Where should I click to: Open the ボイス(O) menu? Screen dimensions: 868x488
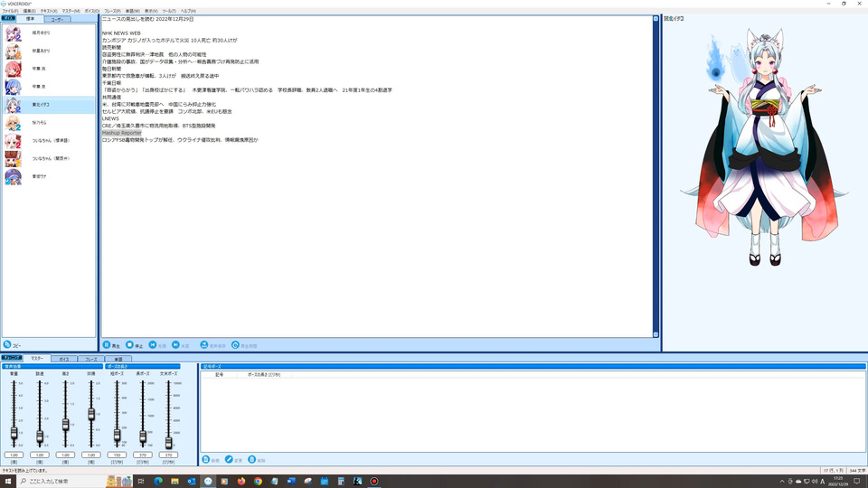(x=92, y=11)
